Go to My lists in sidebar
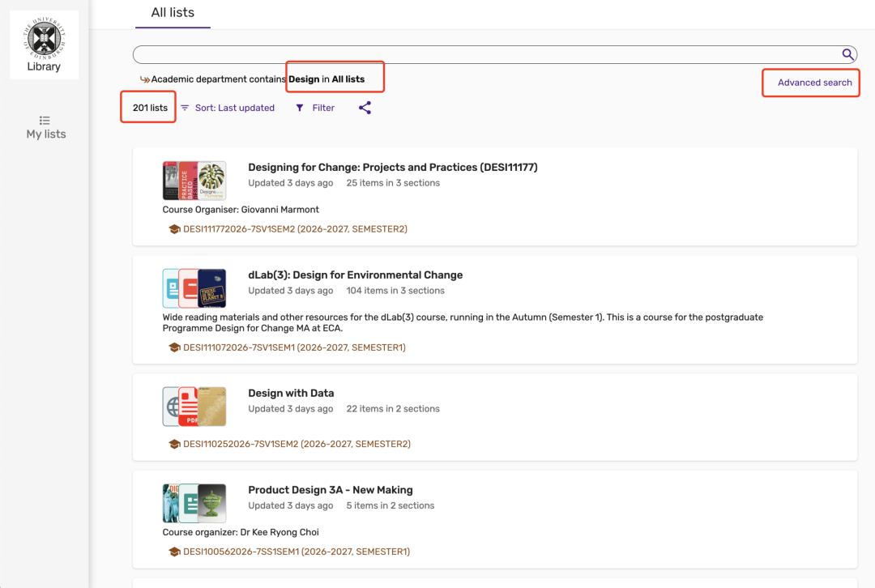875x588 pixels. [x=45, y=128]
